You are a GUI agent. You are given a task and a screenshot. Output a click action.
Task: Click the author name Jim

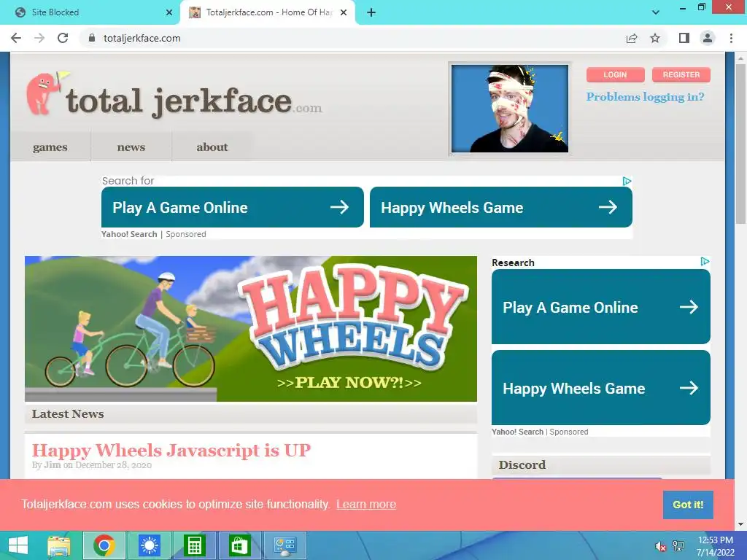click(53, 465)
